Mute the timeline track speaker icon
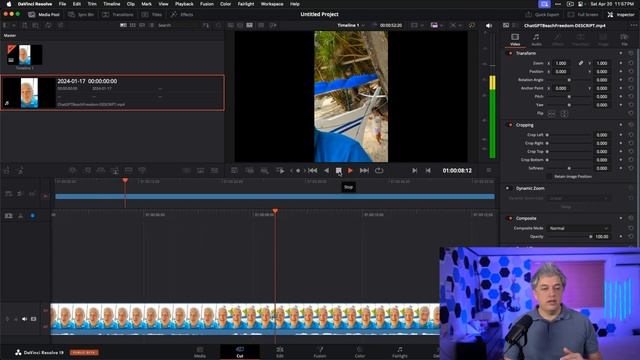 (x=24, y=319)
